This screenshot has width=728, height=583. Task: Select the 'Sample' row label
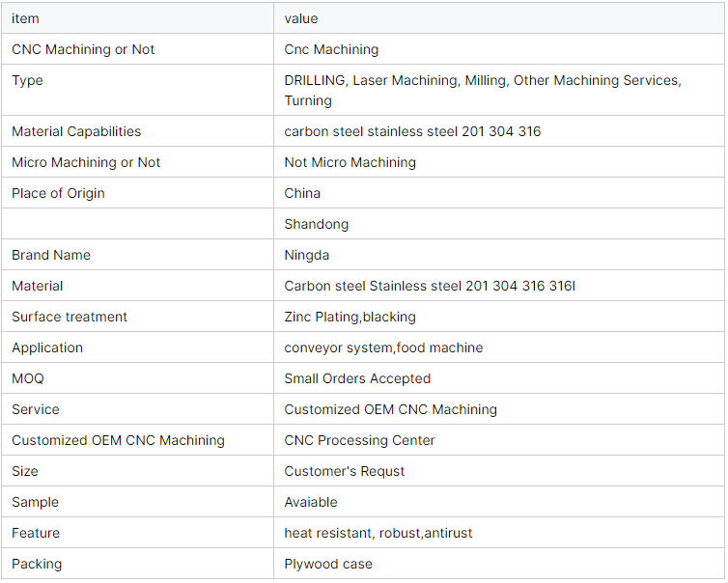pyautogui.click(x=36, y=502)
